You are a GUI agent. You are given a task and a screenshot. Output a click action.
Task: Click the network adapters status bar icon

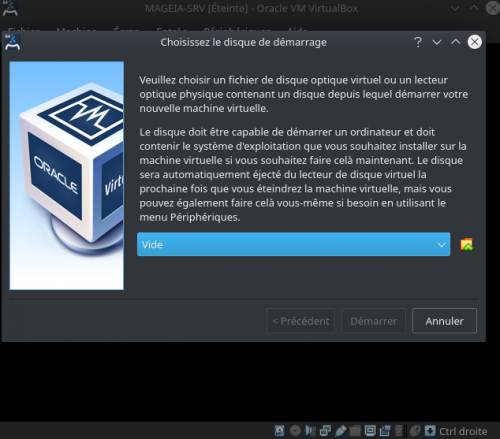point(325,431)
